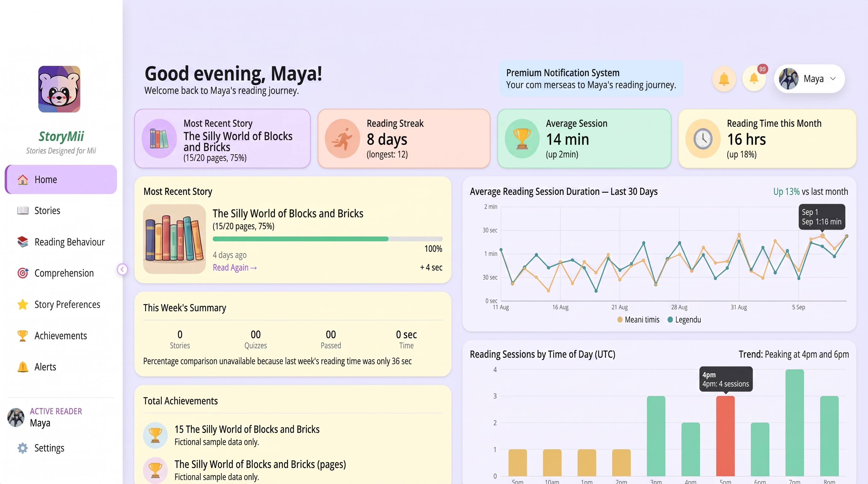Click the Premium Notification System banner
The image size is (868, 484).
[x=591, y=79]
